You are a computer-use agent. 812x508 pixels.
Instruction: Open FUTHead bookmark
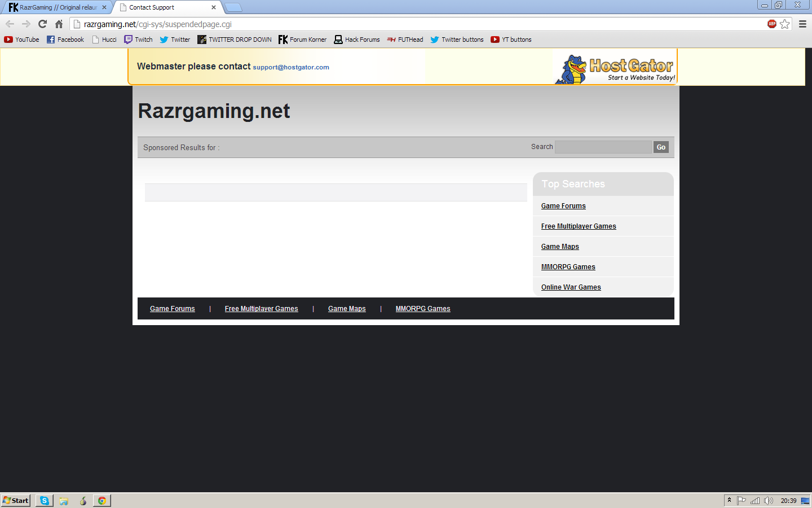pos(405,40)
